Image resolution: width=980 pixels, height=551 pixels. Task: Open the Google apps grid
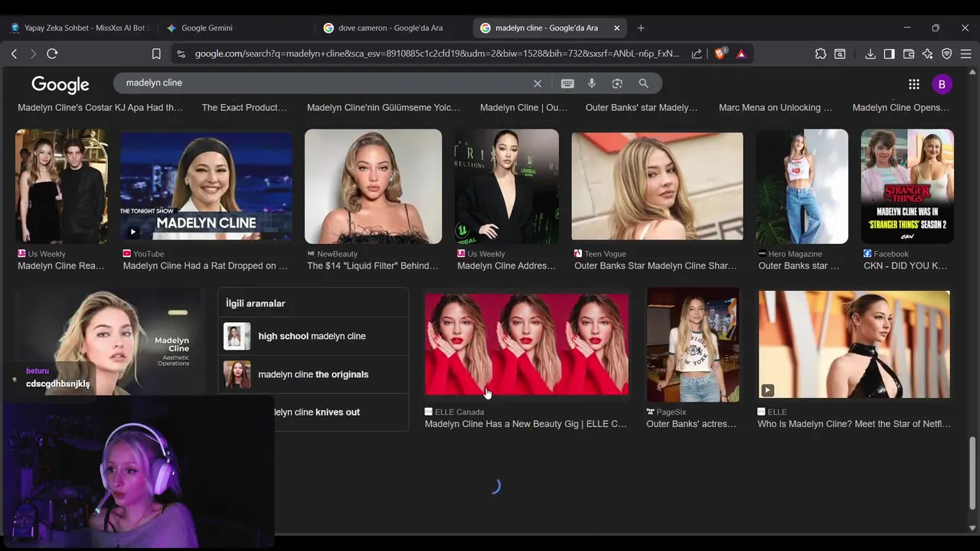(914, 84)
